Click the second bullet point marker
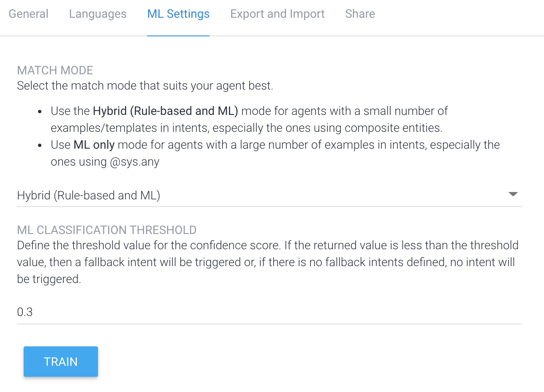The image size is (544, 392). [40, 146]
